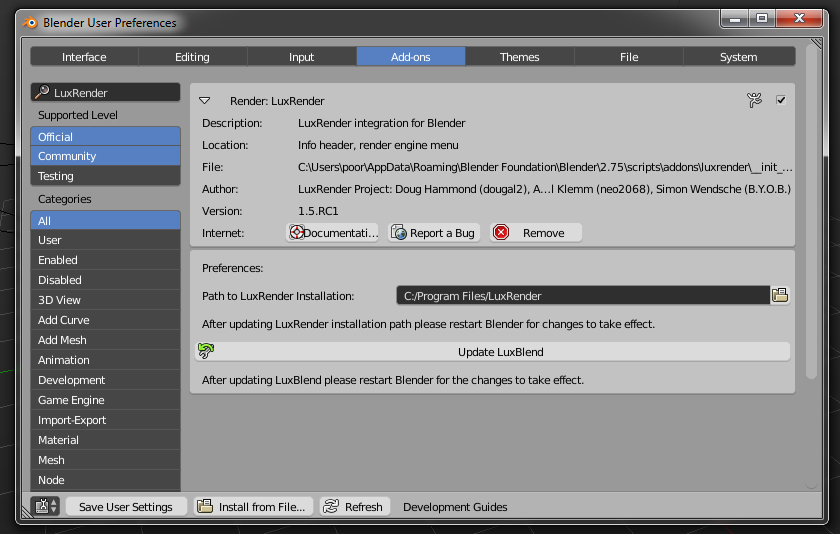Select the User category
The image size is (840, 534).
coord(106,240)
